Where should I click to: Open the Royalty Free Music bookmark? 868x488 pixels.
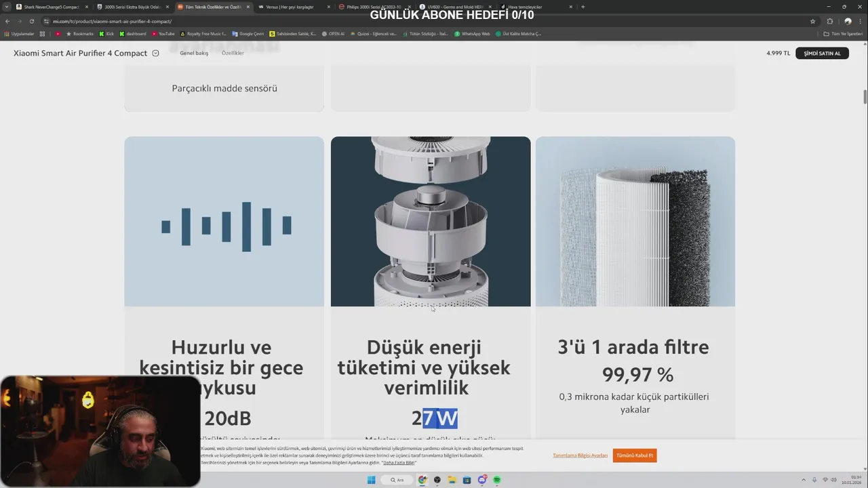click(x=203, y=33)
